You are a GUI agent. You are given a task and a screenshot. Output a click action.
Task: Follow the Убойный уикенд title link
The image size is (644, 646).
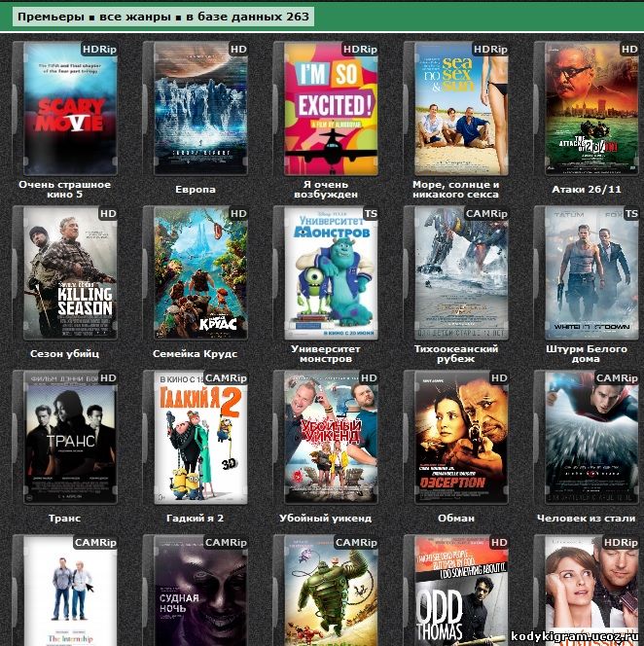[326, 518]
